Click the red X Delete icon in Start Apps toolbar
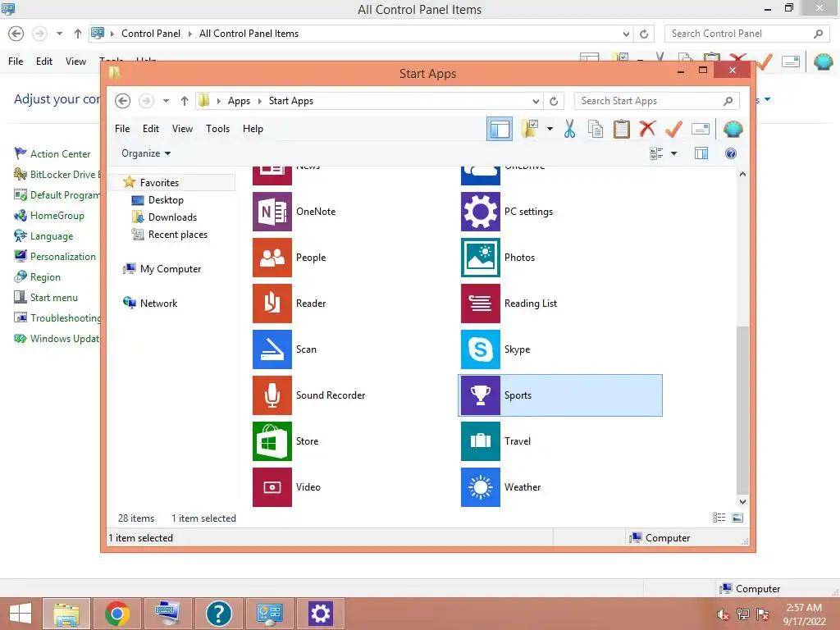Viewport: 840px width, 630px height. (647, 129)
